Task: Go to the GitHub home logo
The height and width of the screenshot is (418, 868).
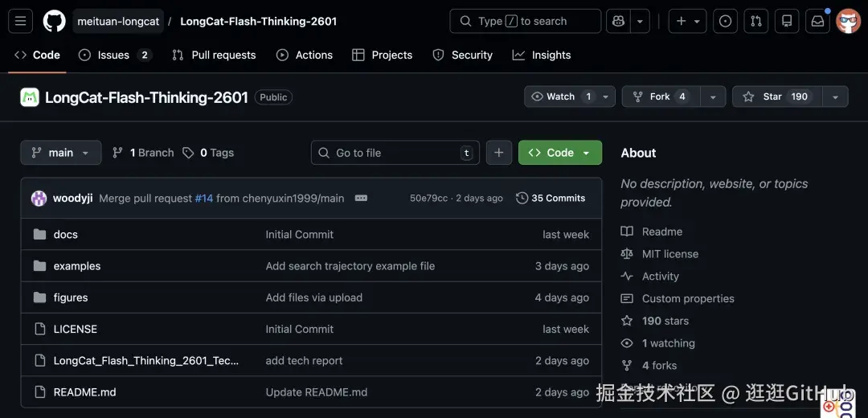Action: (x=55, y=21)
